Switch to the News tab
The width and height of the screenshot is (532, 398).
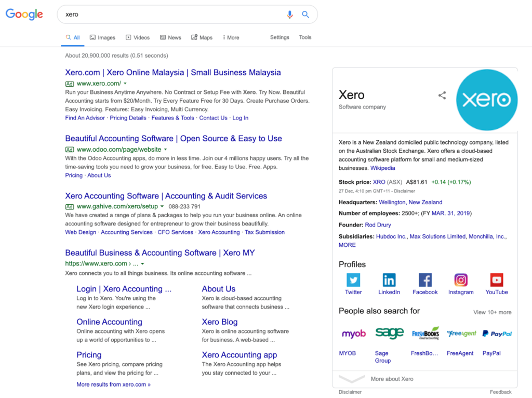tap(170, 37)
